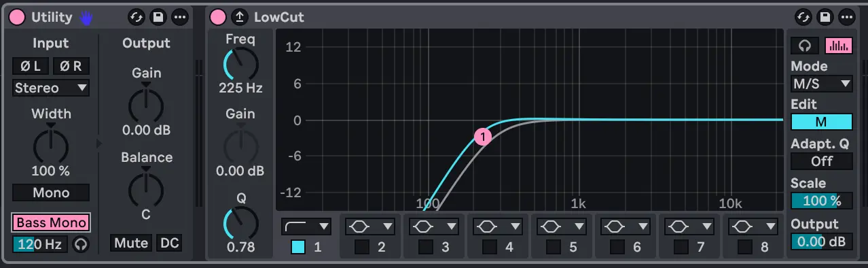Toggle the spectrum analyzer icon
Image resolution: width=868 pixels, height=268 pixels.
pos(839,46)
